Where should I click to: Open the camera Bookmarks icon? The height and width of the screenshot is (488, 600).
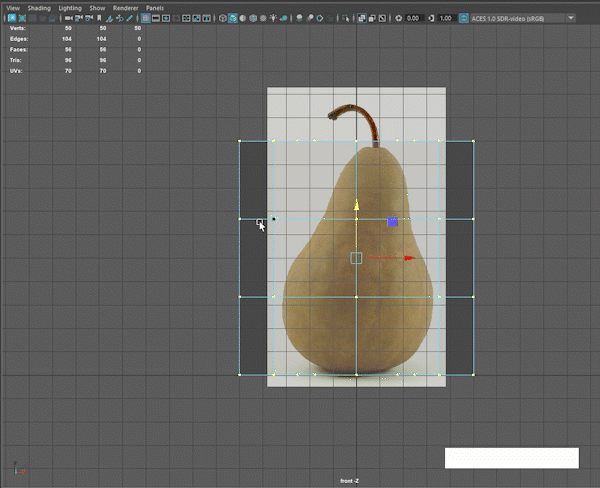(x=99, y=18)
